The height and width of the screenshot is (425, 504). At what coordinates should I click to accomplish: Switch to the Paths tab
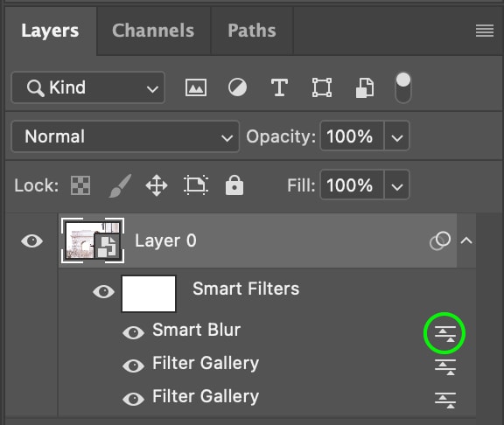tap(252, 31)
